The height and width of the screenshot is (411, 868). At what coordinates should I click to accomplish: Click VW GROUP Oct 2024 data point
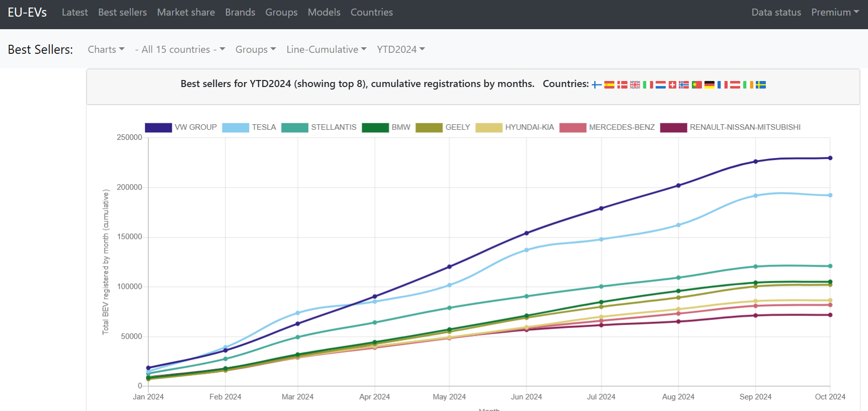pyautogui.click(x=830, y=158)
